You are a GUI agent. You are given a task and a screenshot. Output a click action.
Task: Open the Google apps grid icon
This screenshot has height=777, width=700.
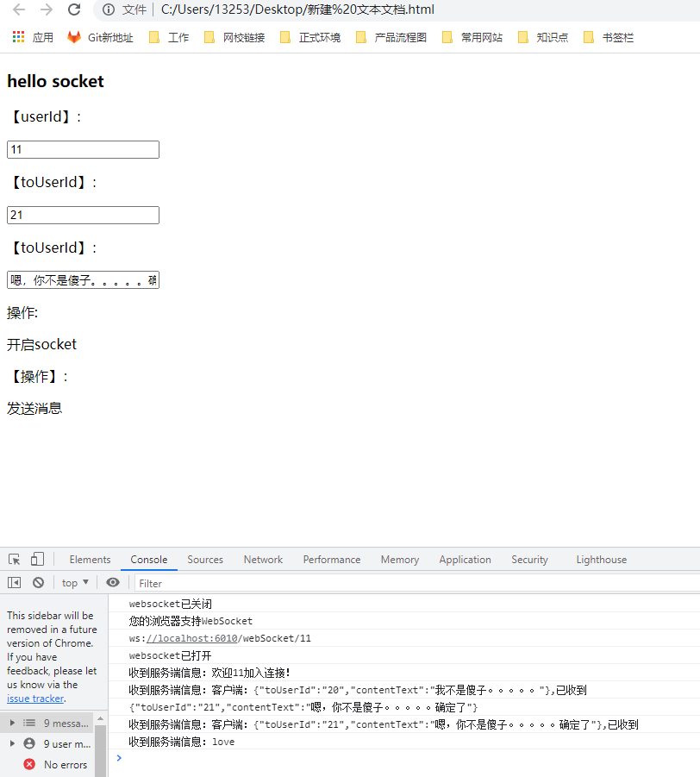point(16,37)
